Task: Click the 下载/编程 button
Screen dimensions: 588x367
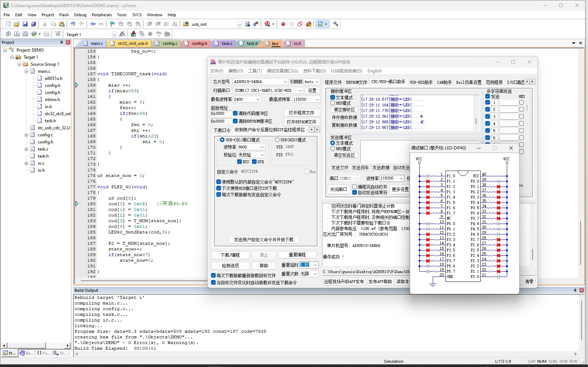Action: [x=230, y=255]
